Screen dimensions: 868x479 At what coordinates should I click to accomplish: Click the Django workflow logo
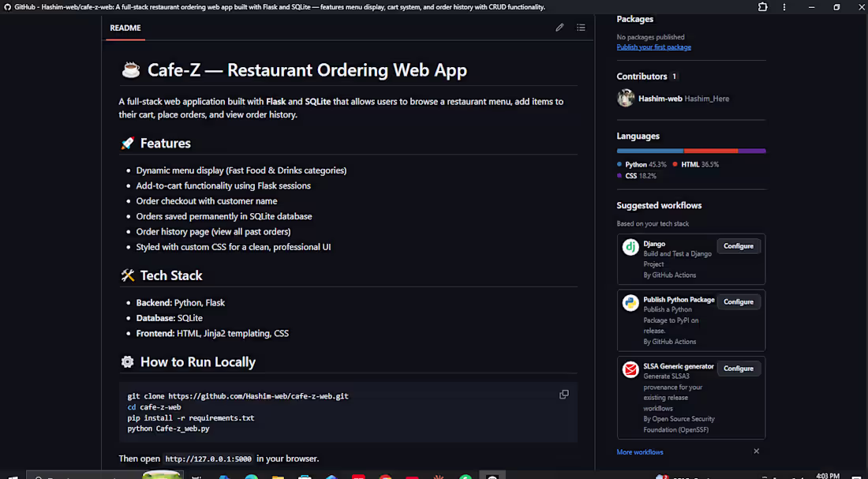pos(630,247)
